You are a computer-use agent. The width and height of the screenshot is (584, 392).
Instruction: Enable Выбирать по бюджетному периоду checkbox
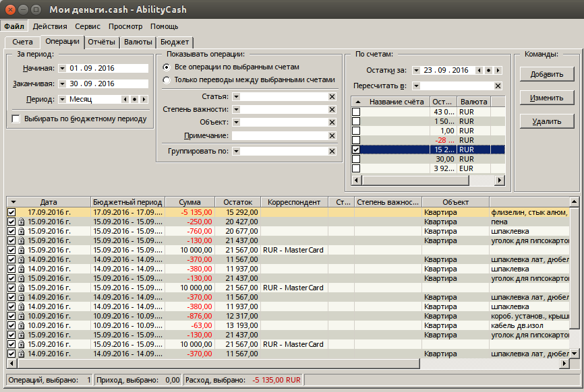coord(16,119)
